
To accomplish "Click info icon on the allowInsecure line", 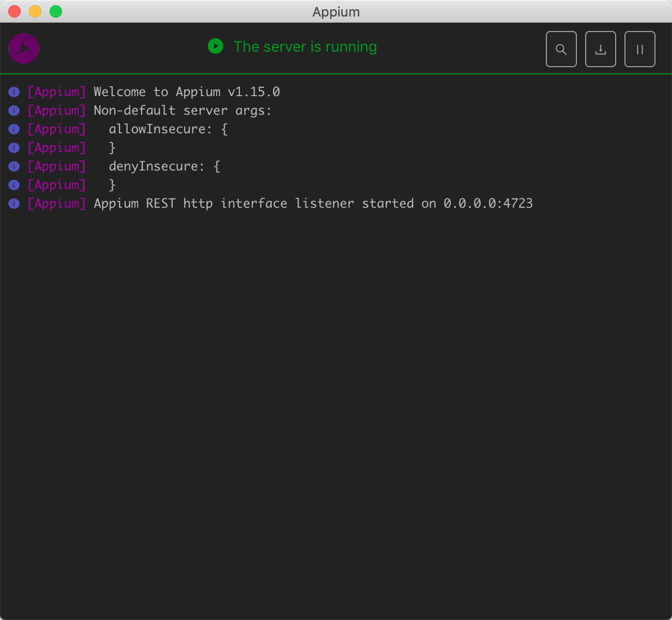I will (x=14, y=129).
